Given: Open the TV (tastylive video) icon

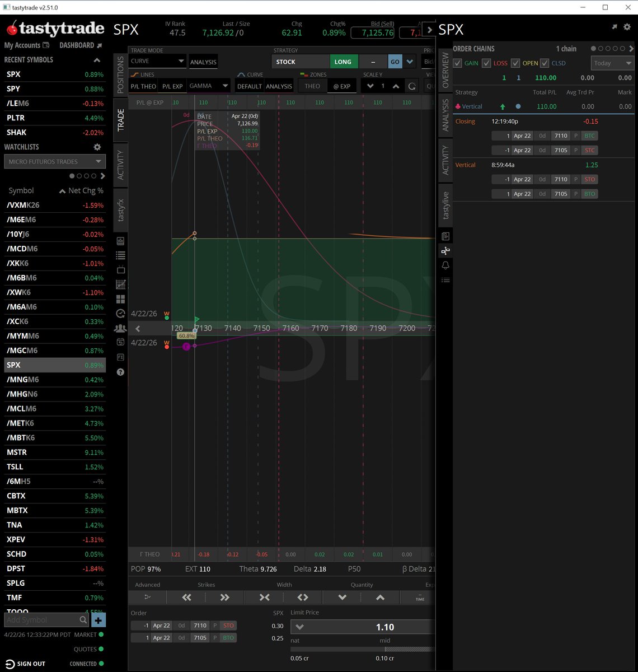Looking at the screenshot, I should click(120, 270).
